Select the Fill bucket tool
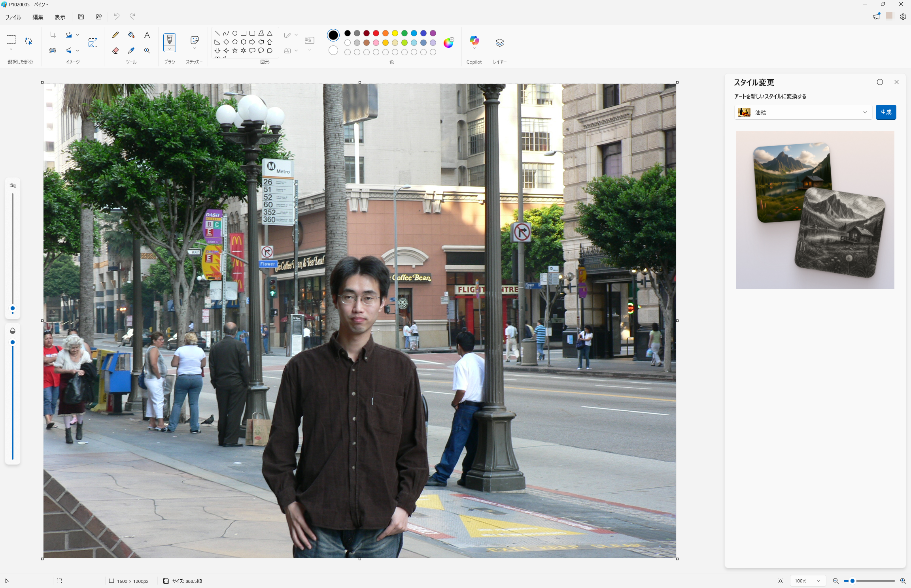The width and height of the screenshot is (911, 588). [x=131, y=35]
